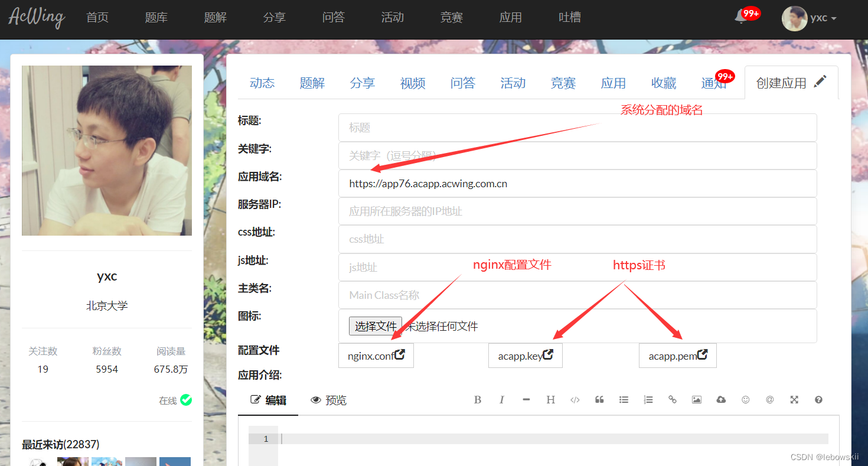Switch to the 竞赛 profile tab
The image size is (868, 466).
click(x=563, y=83)
